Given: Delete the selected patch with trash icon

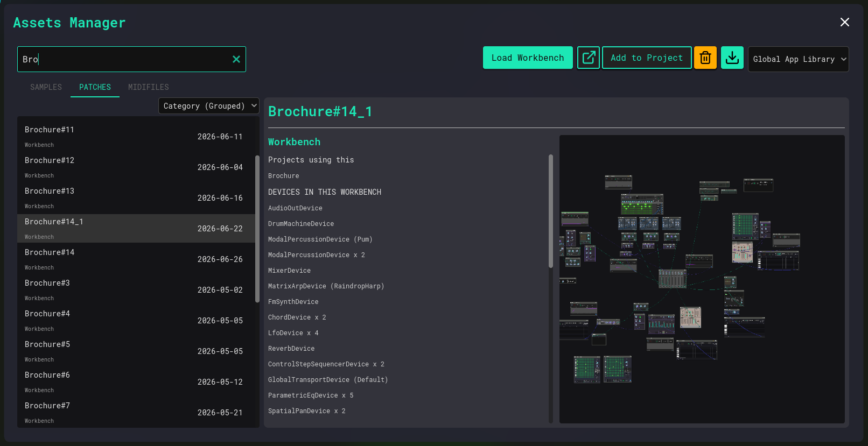Looking at the screenshot, I should (705, 58).
